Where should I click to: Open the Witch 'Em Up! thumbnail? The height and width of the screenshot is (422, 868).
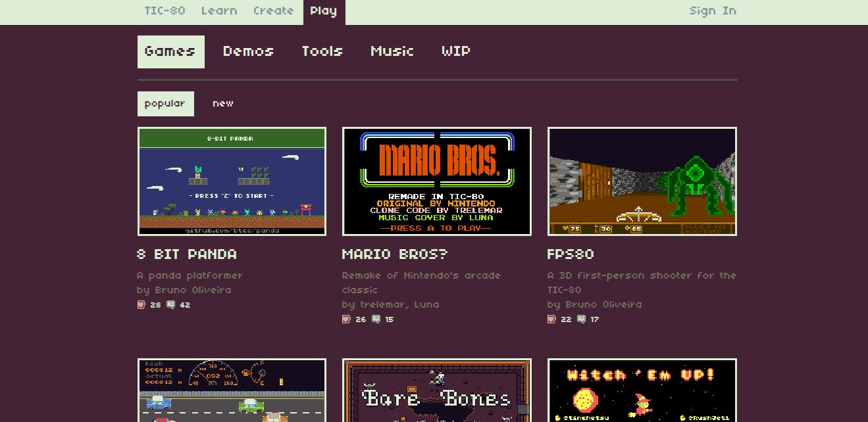point(642,390)
